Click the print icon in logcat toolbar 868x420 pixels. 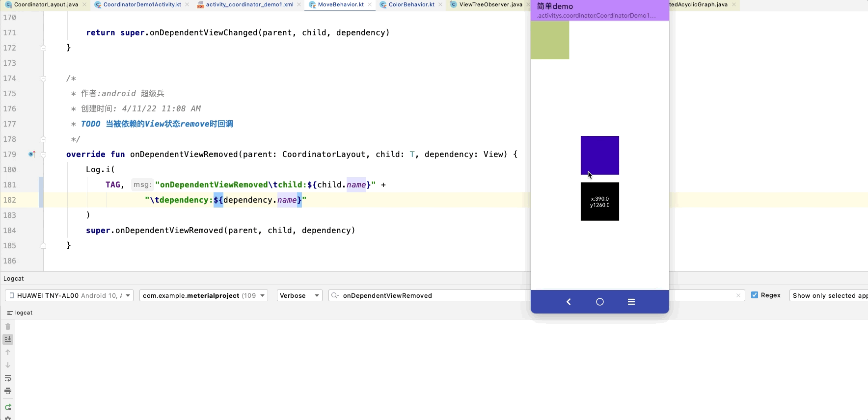point(8,391)
